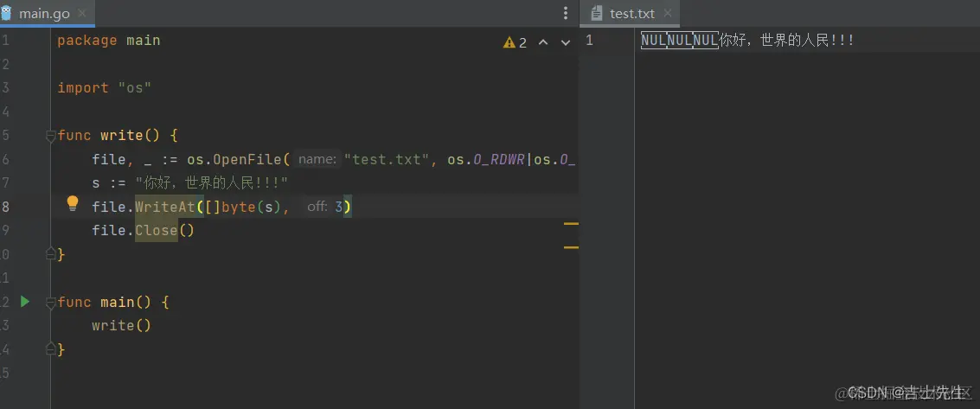This screenshot has height=409, width=980.
Task: Click the os.O_RDWR constant
Action: [x=485, y=159]
